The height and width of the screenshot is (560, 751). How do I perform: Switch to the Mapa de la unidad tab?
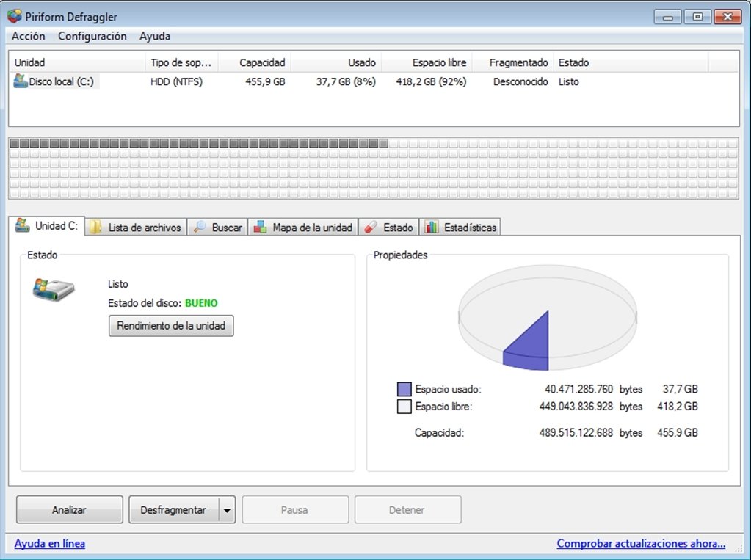click(x=303, y=227)
